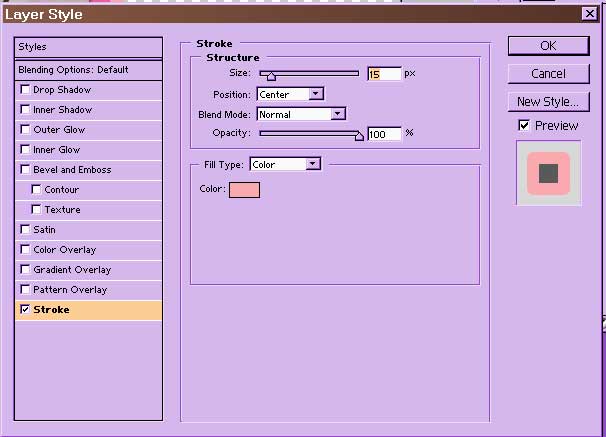Uncheck the Stroke effect checkbox
This screenshot has height=437, width=606.
click(25, 310)
